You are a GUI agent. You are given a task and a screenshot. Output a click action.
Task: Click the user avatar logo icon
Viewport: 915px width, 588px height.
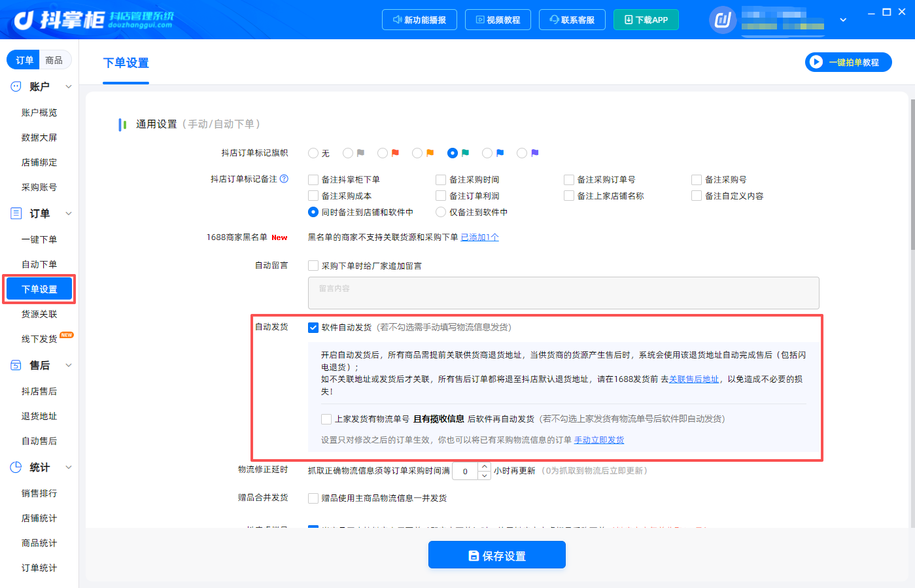[723, 20]
